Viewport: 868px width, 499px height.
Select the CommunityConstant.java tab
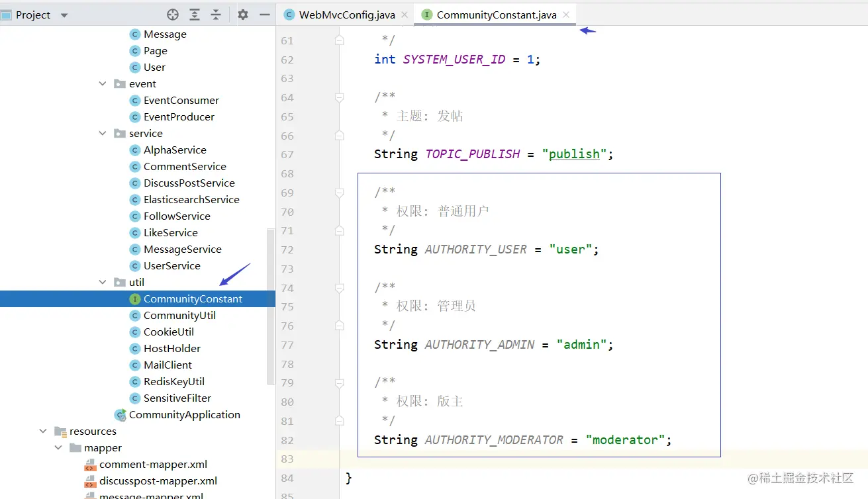click(497, 15)
